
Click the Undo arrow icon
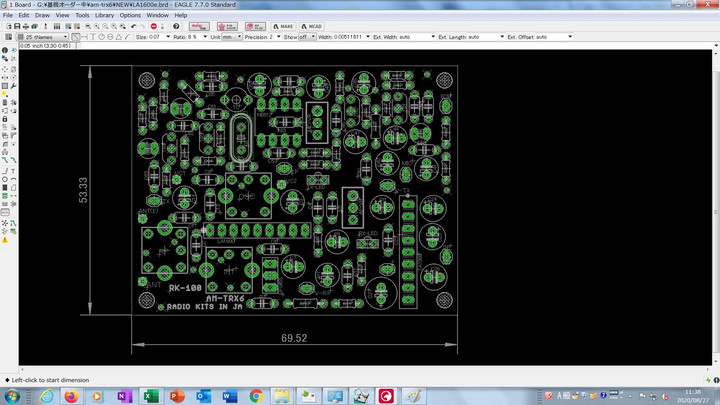134,26
